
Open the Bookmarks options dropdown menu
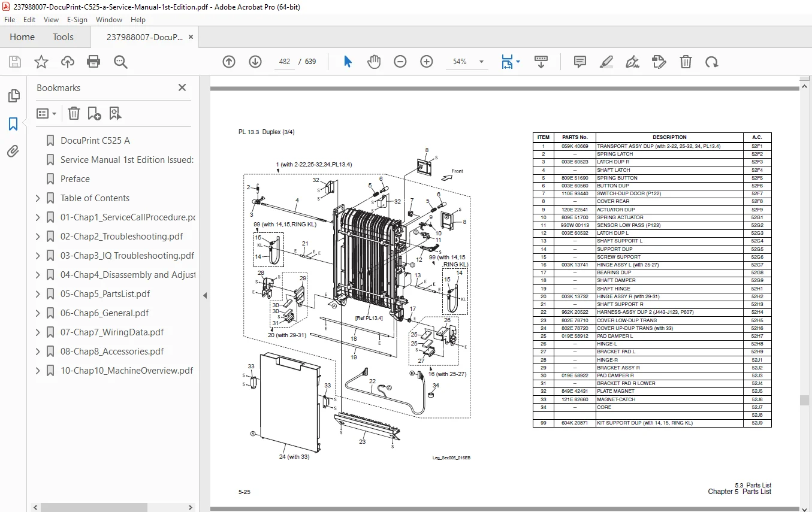46,113
